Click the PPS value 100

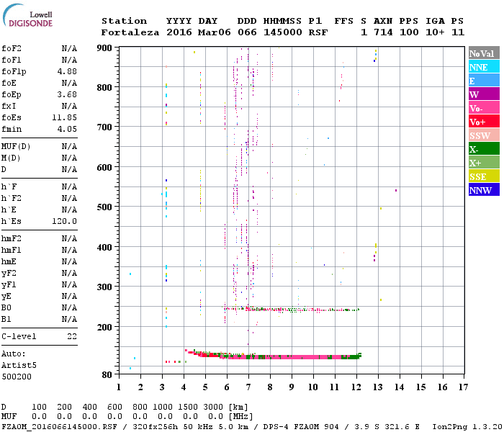[409, 32]
